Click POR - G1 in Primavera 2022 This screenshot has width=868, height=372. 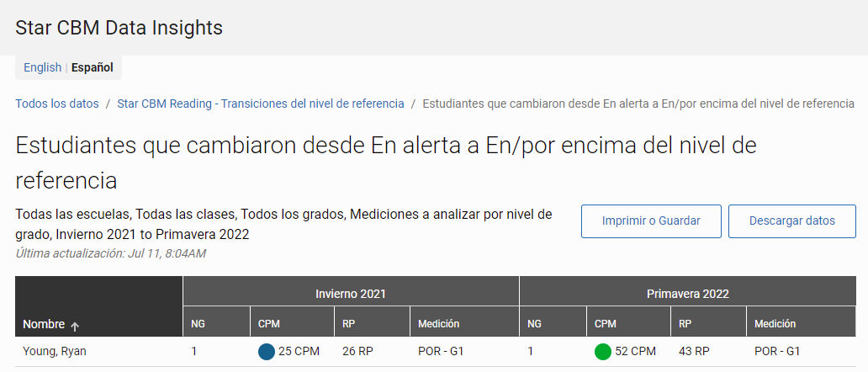[x=777, y=352]
